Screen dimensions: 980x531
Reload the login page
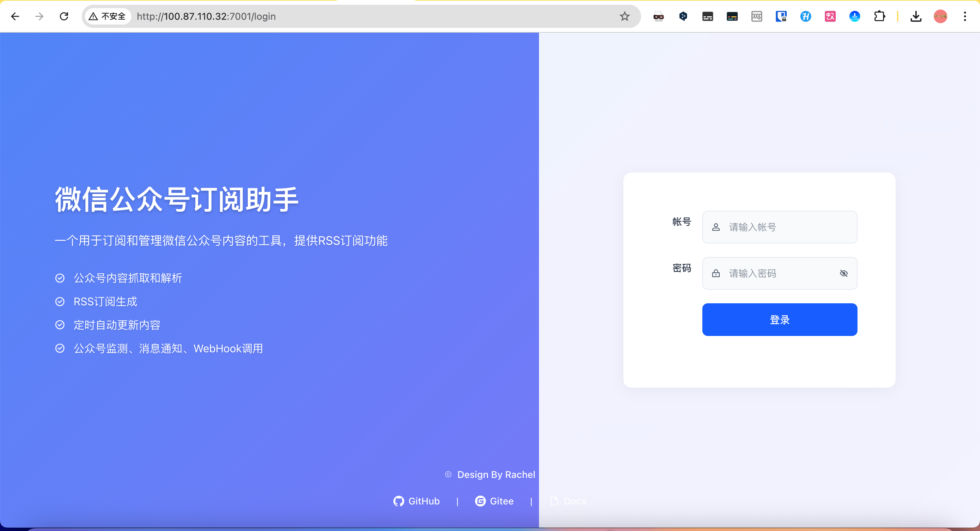(x=64, y=16)
